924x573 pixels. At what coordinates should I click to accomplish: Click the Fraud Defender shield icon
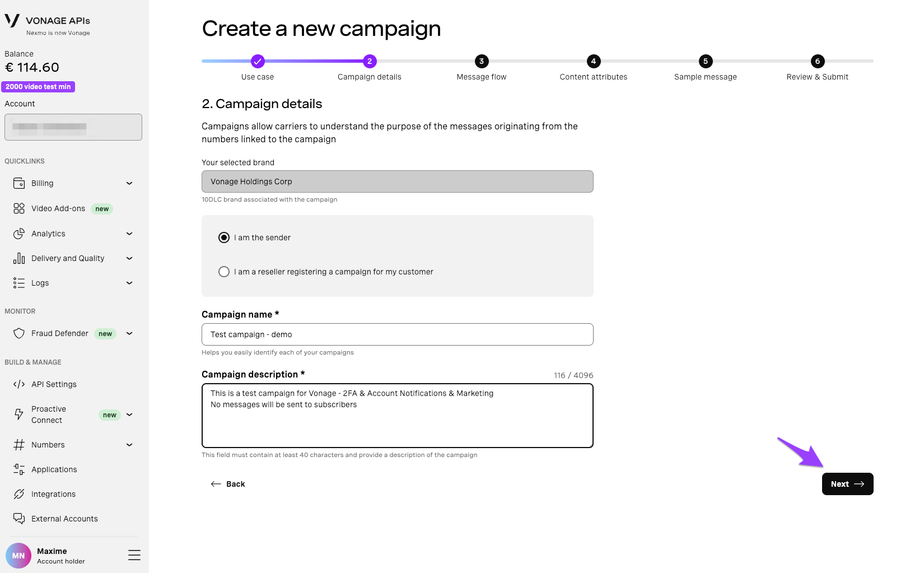tap(19, 333)
